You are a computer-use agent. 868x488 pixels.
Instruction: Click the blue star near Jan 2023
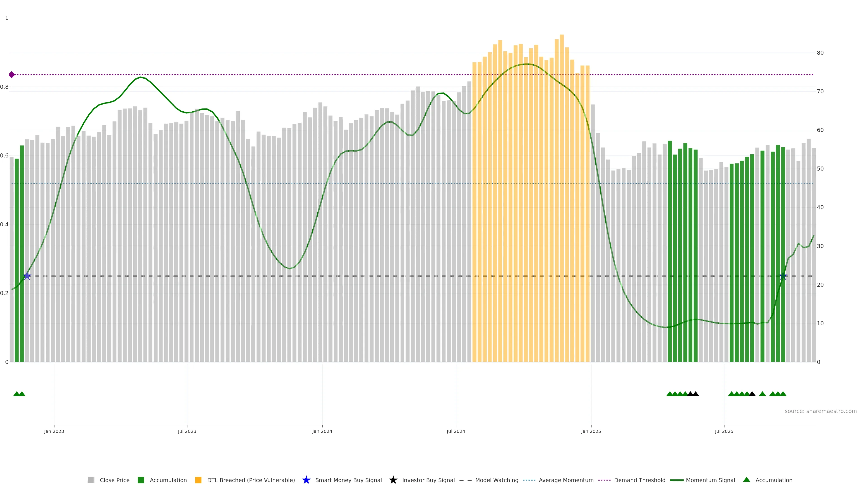27,276
